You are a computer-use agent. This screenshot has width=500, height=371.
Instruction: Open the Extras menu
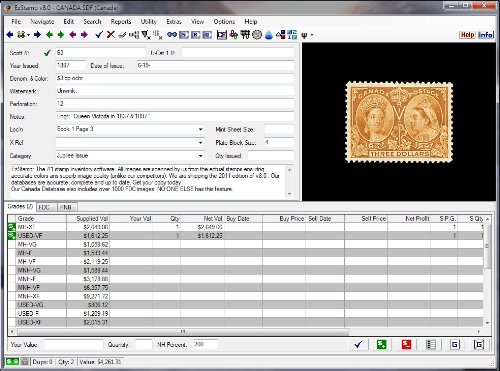174,22
